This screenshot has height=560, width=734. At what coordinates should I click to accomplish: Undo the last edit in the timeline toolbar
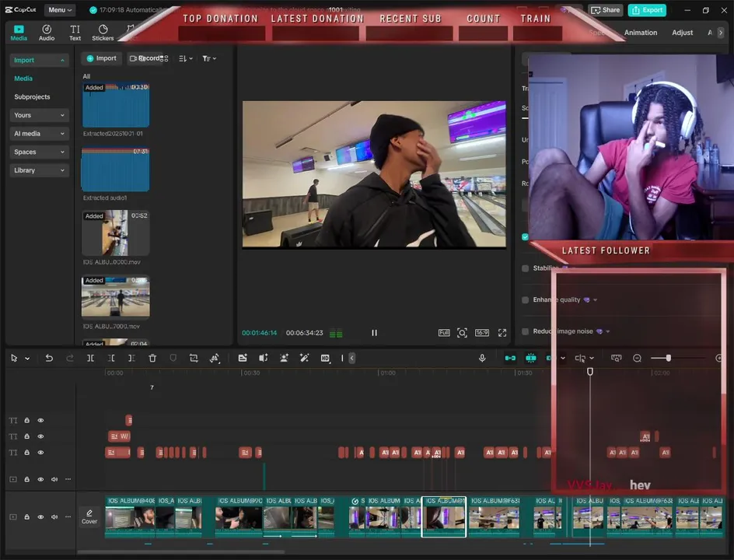pyautogui.click(x=49, y=359)
